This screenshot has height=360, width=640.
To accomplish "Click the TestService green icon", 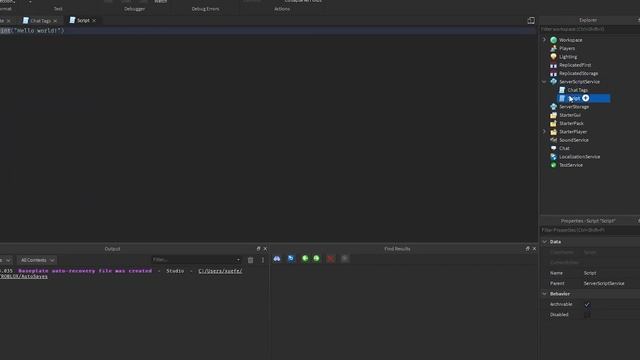I will (x=553, y=165).
